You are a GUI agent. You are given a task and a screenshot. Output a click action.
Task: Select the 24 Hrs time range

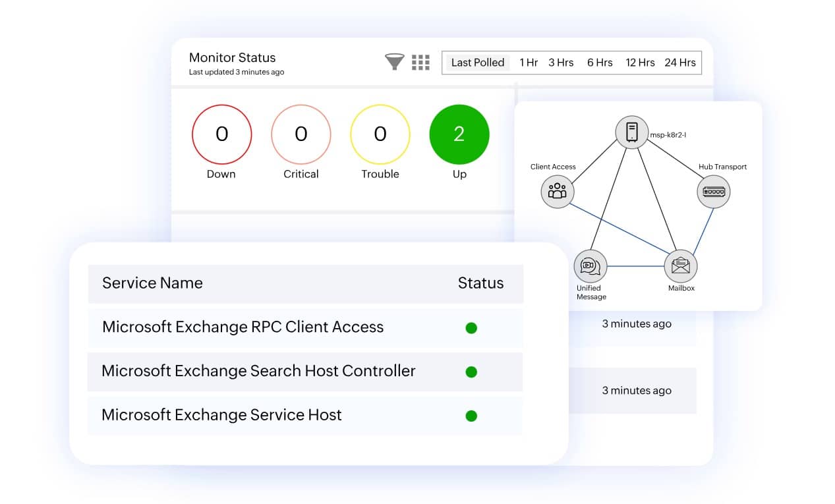[x=680, y=63]
